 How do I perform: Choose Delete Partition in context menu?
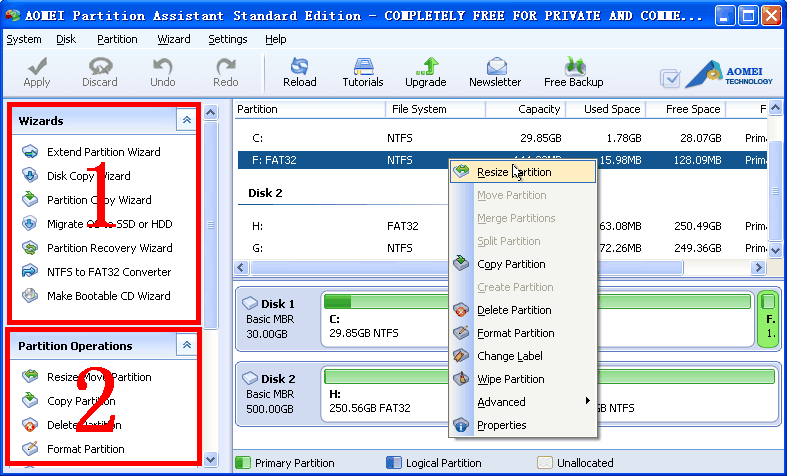pos(522,310)
